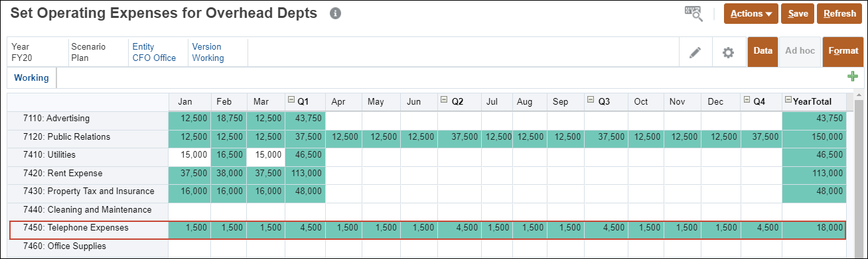Select the May column header
This screenshot has width=868, height=259.
point(381,102)
